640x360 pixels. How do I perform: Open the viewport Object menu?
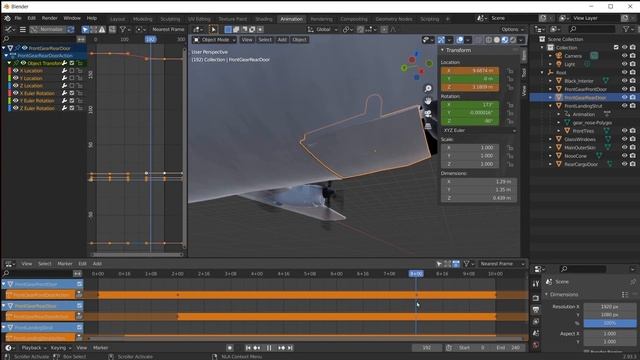click(x=299, y=40)
